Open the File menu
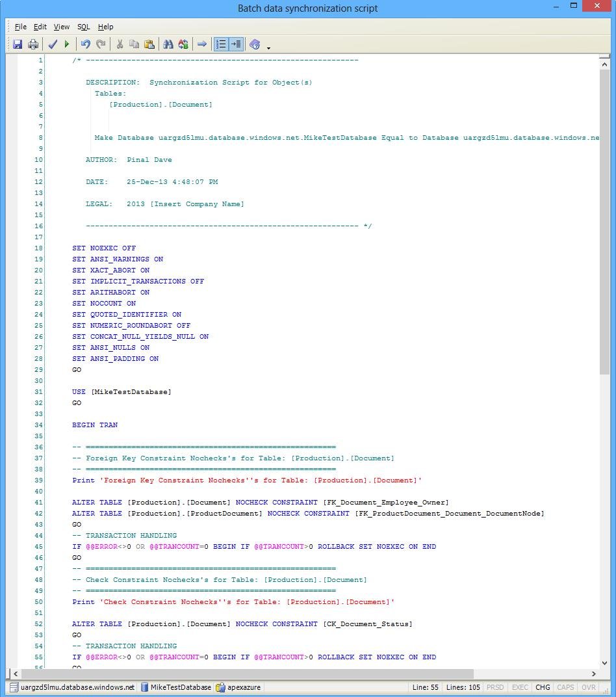The image size is (616, 697). (20, 27)
